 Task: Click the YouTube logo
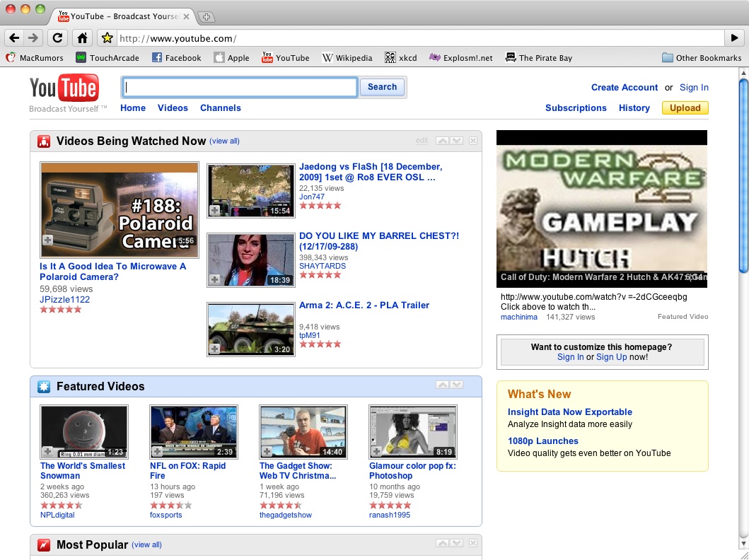tap(64, 88)
